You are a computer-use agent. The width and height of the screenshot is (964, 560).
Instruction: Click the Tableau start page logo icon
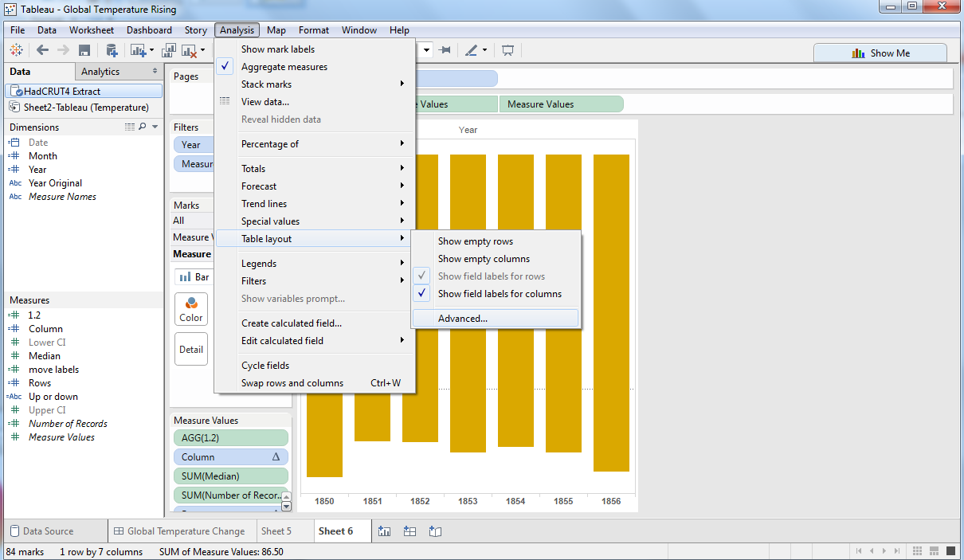(x=16, y=50)
